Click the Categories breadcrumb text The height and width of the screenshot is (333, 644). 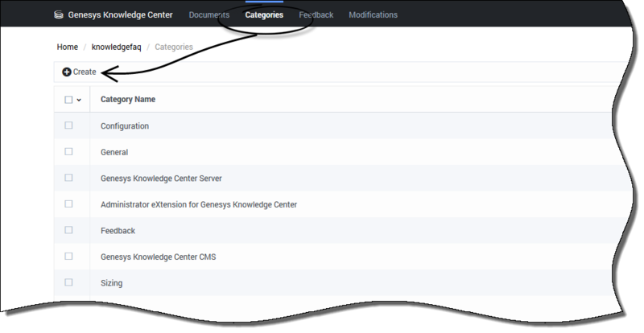coord(174,47)
